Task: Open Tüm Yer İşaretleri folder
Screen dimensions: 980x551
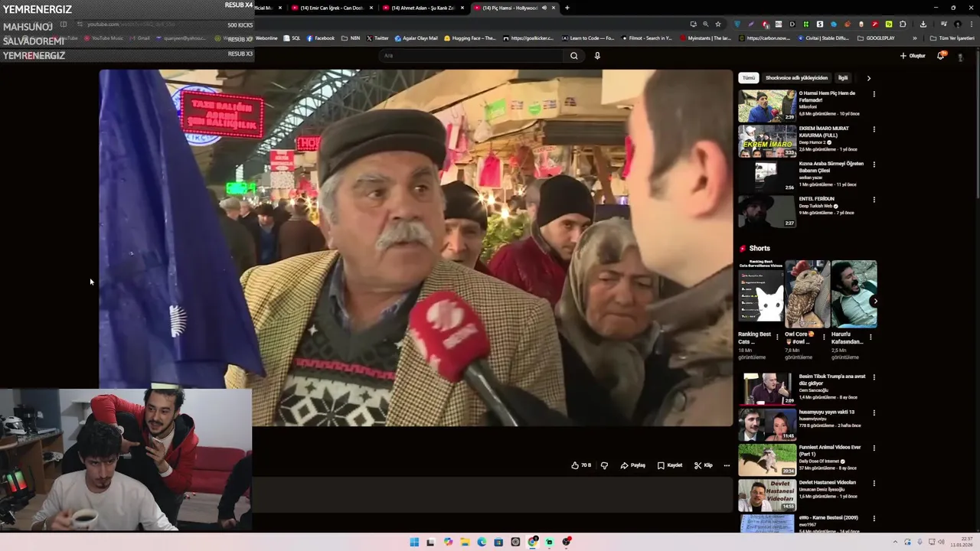Action: tap(952, 38)
